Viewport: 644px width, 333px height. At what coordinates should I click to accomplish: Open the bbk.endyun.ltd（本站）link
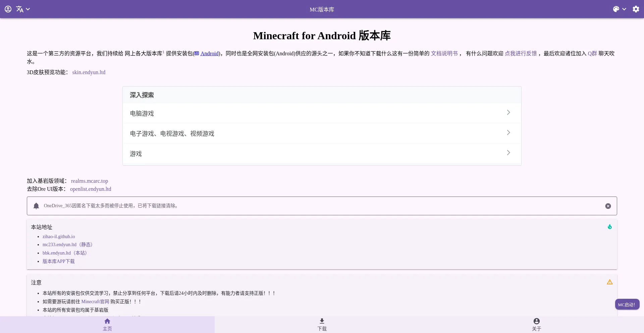pyautogui.click(x=65, y=253)
